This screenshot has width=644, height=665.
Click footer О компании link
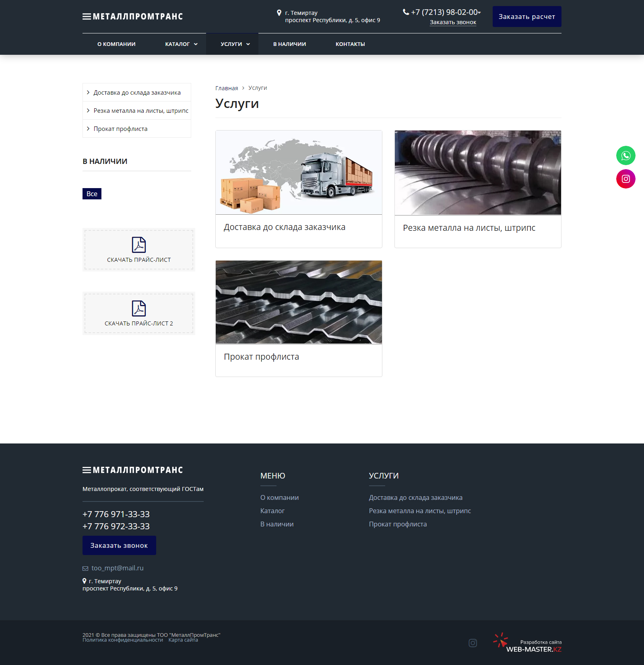[x=279, y=497]
